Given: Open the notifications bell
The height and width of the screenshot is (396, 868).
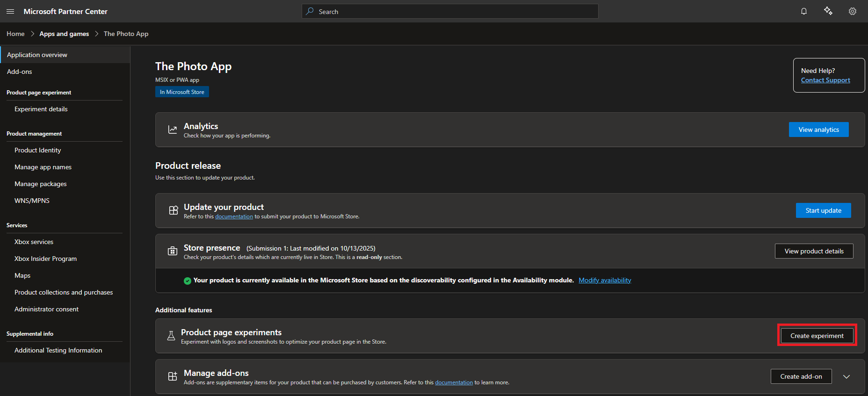Looking at the screenshot, I should [804, 11].
